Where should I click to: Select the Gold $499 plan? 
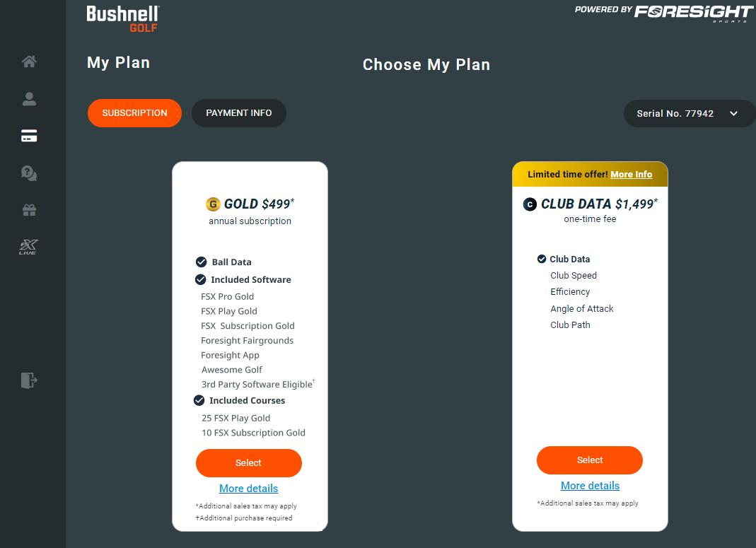pos(248,463)
